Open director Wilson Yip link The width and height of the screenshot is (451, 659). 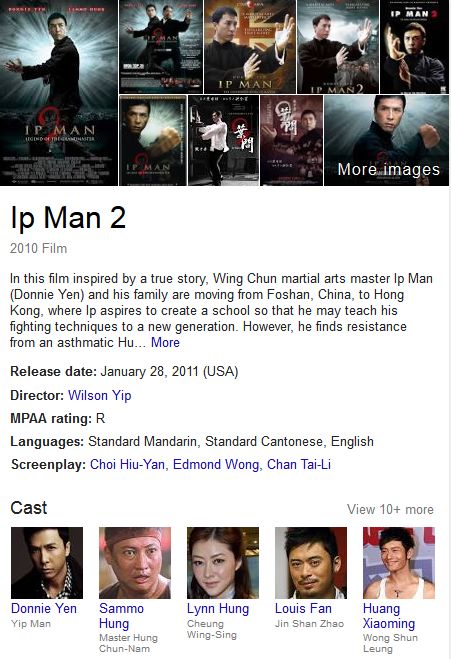point(100,395)
